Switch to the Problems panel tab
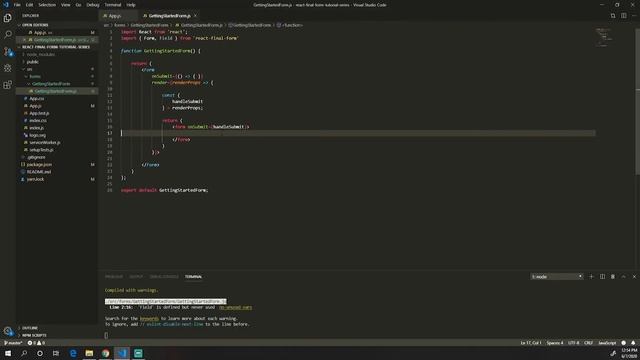Screen dimensions: 640x360 [x=113, y=277]
